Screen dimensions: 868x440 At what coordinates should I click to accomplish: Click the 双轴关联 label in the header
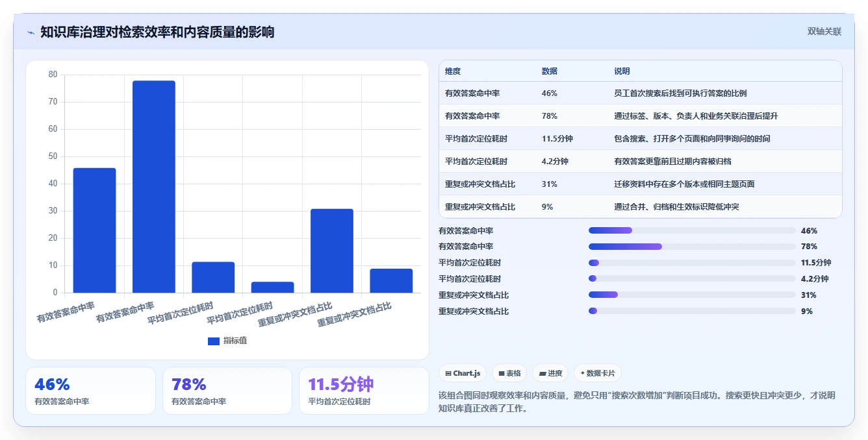824,31
